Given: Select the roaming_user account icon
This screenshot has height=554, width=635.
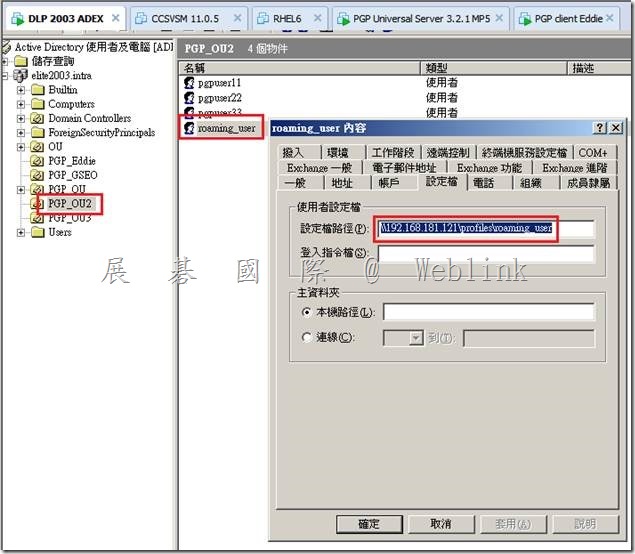Looking at the screenshot, I should pos(189,128).
